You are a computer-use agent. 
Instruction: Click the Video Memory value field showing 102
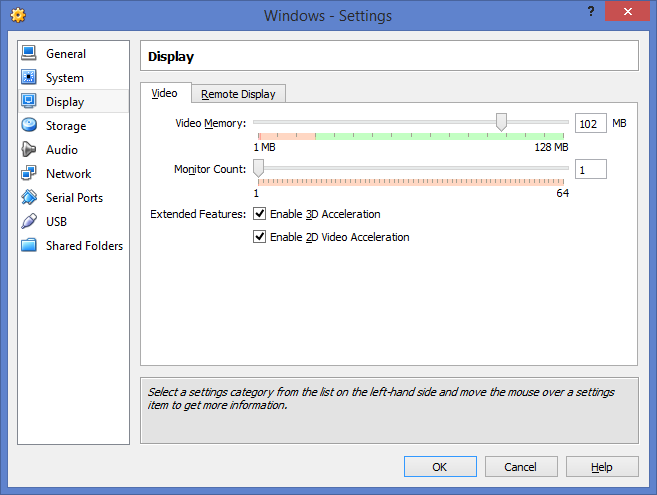[x=590, y=123]
